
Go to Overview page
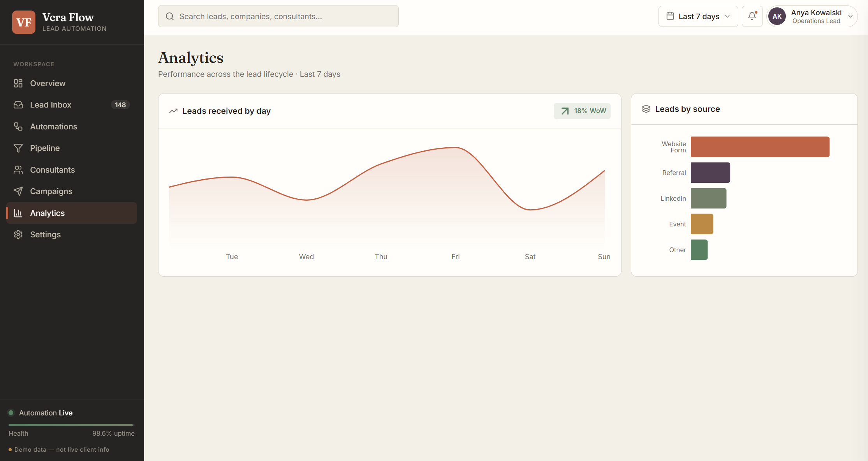pyautogui.click(x=72, y=83)
